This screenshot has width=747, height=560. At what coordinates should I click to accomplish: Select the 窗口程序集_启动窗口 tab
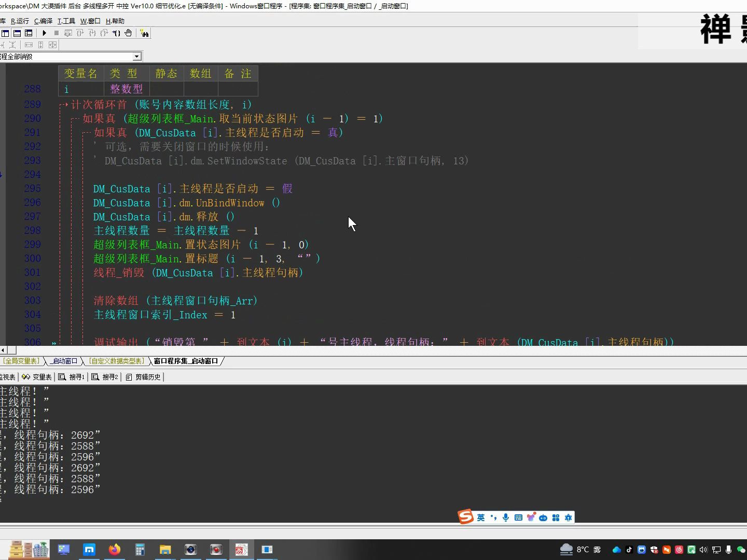tap(186, 361)
